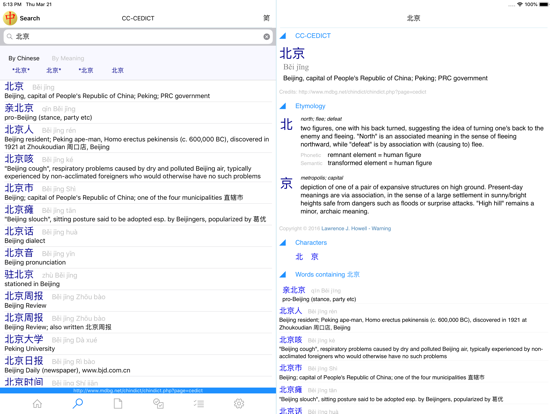This screenshot has height=414, width=552.
Task: Select the By Meaning tab
Action: [x=68, y=58]
